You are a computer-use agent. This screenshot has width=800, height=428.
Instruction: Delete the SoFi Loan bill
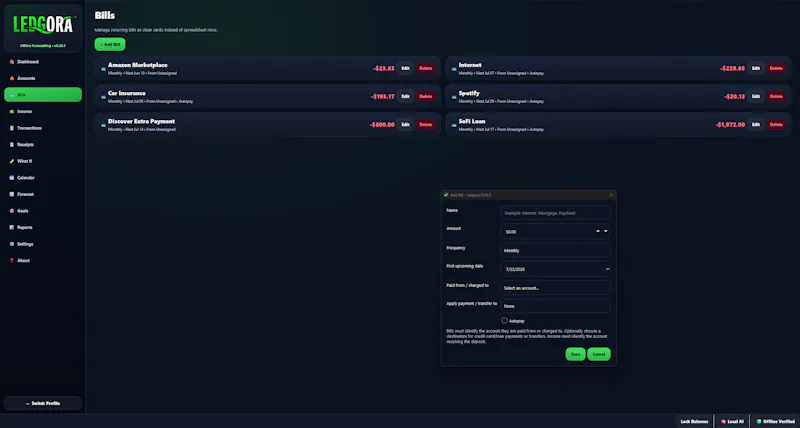(776, 124)
